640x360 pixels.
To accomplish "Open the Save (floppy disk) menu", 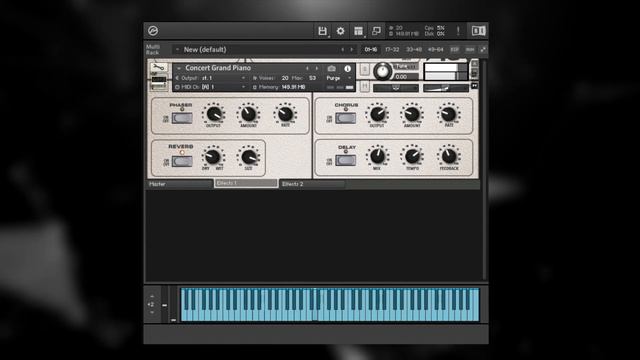I will tap(322, 31).
